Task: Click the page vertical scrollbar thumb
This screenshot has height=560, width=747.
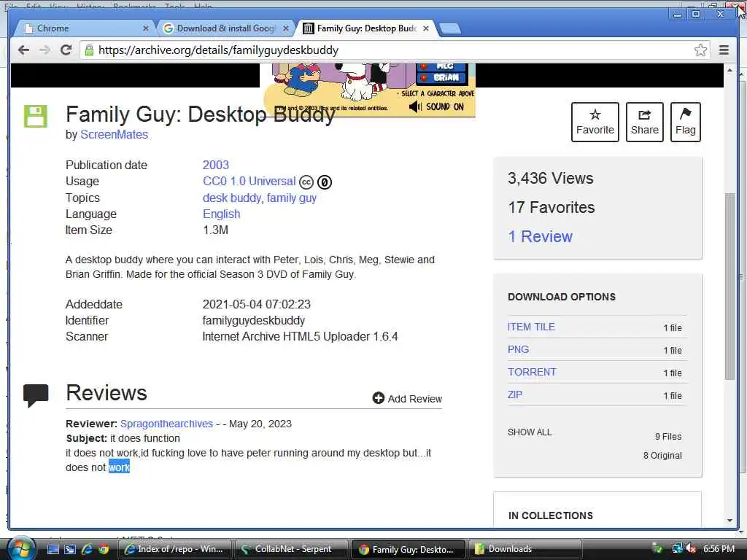Action: click(x=729, y=286)
